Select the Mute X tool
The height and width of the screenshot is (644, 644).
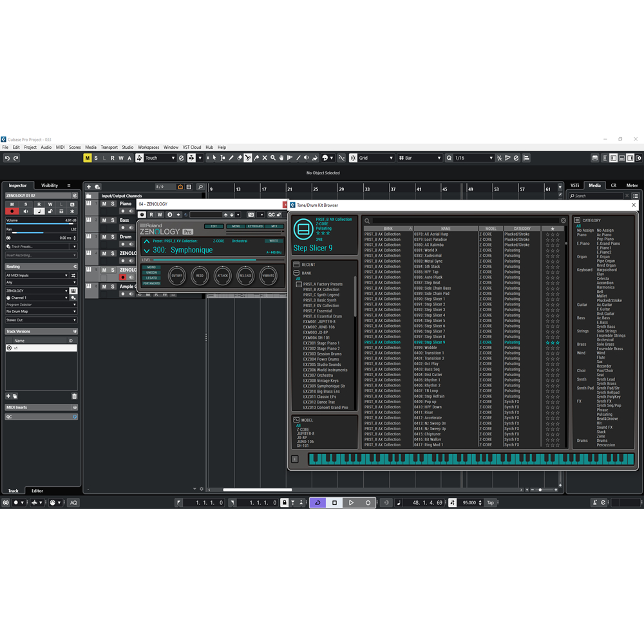pos(265,158)
